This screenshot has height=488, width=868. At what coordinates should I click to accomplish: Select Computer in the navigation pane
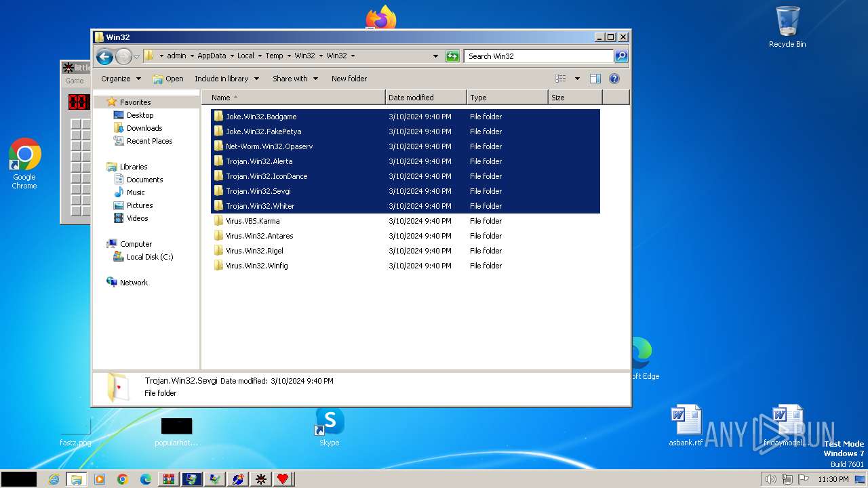click(136, 244)
